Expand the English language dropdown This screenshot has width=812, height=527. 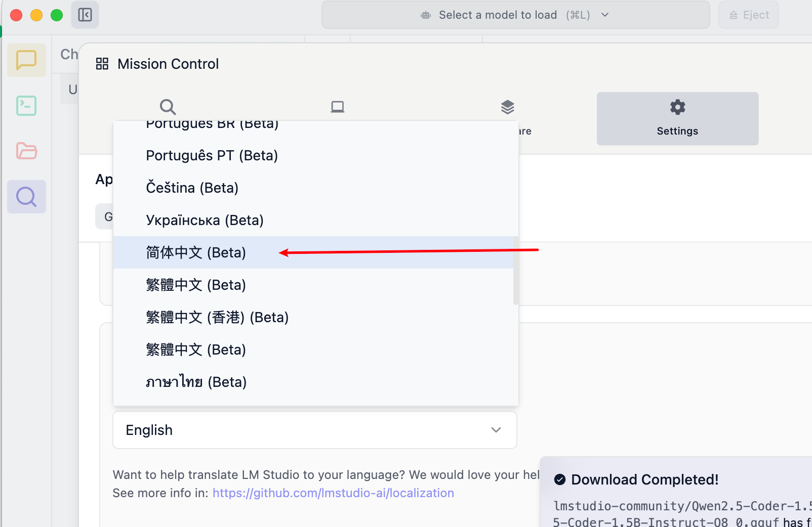tap(315, 430)
